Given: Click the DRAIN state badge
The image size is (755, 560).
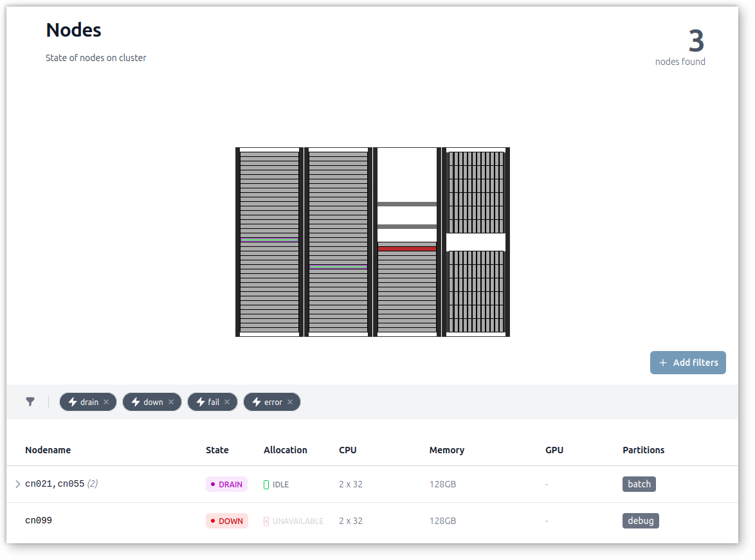Looking at the screenshot, I should click(x=226, y=484).
